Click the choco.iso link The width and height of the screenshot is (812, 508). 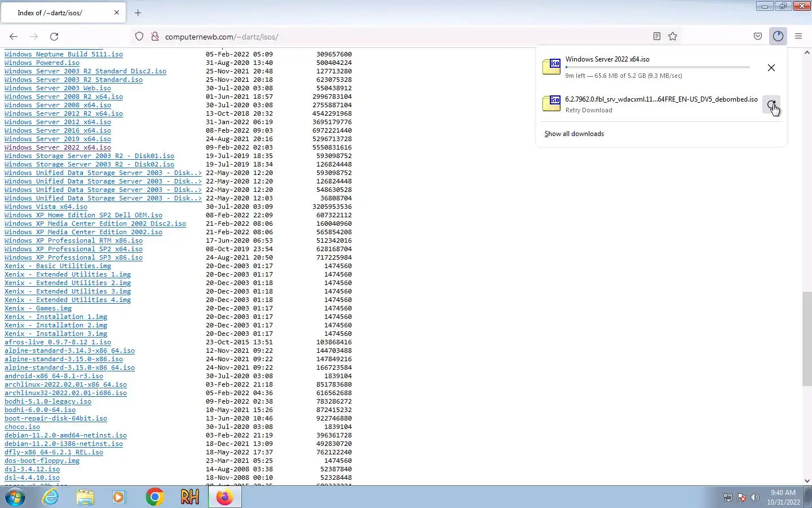pos(22,427)
